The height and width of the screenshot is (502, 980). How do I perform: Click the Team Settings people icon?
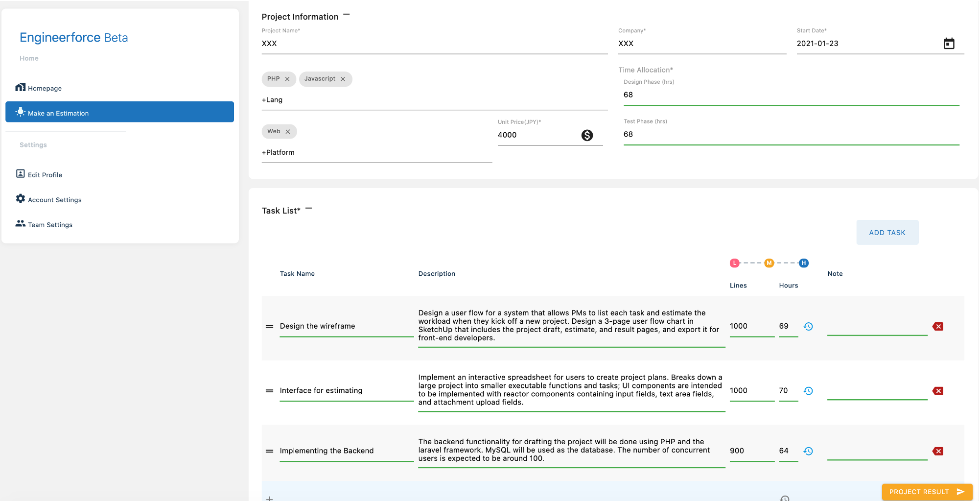point(20,223)
